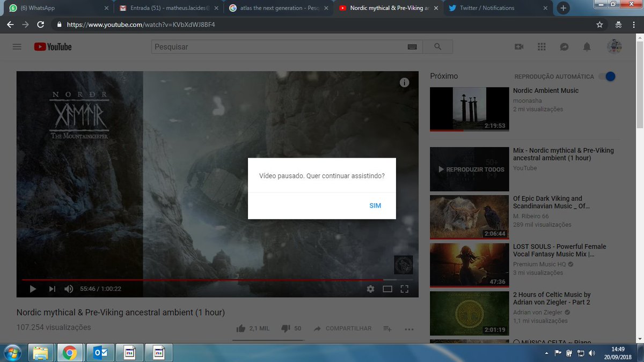This screenshot has height=362, width=644.
Task: Open File Explorer from the taskbar
Action: [x=40, y=353]
